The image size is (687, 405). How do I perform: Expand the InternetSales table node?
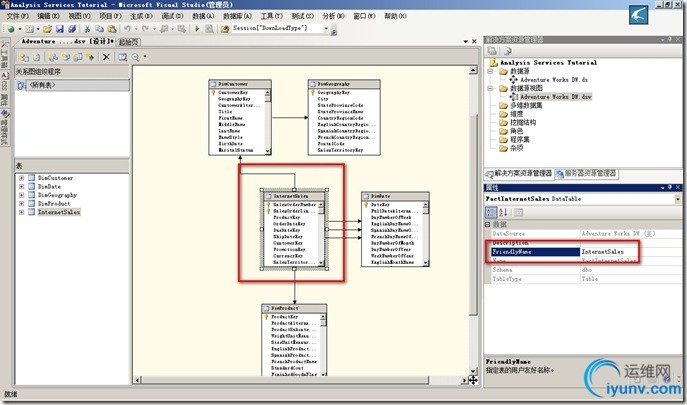tap(21, 212)
